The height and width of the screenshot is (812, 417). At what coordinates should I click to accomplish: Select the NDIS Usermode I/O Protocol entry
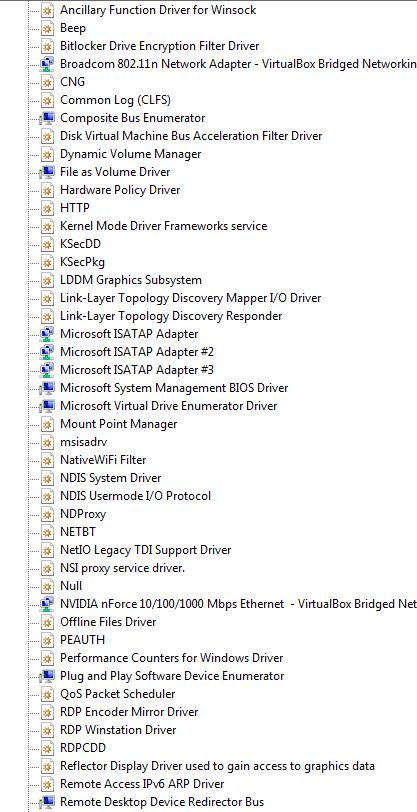click(x=136, y=496)
